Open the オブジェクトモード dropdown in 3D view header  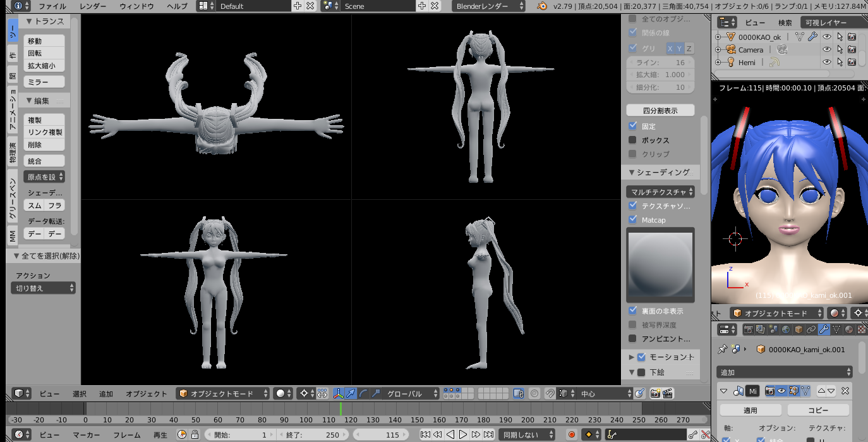tap(223, 393)
